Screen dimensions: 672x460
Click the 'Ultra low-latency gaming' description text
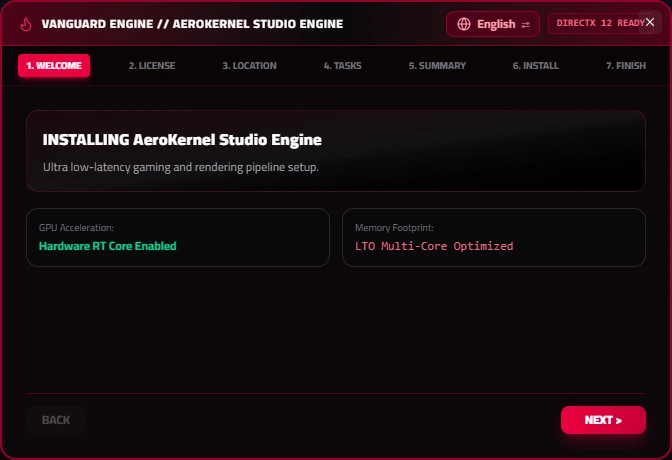click(181, 167)
